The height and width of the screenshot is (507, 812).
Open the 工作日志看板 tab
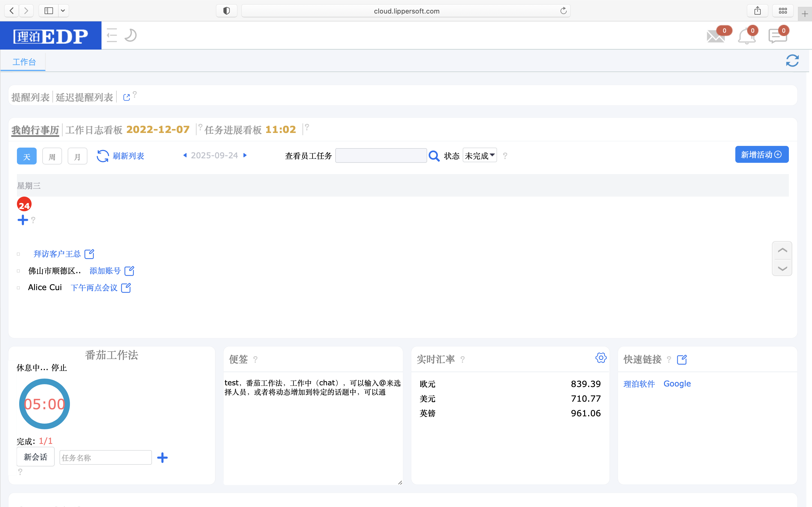(x=94, y=130)
